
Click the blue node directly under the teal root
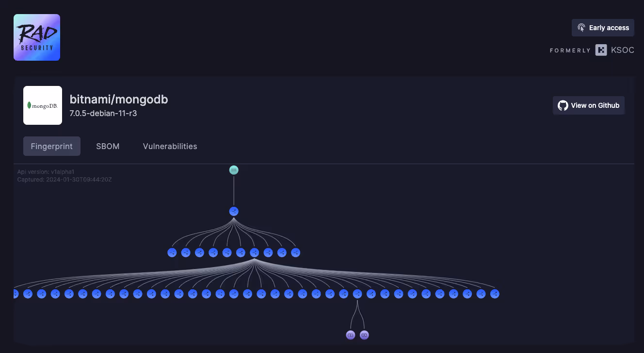(234, 211)
